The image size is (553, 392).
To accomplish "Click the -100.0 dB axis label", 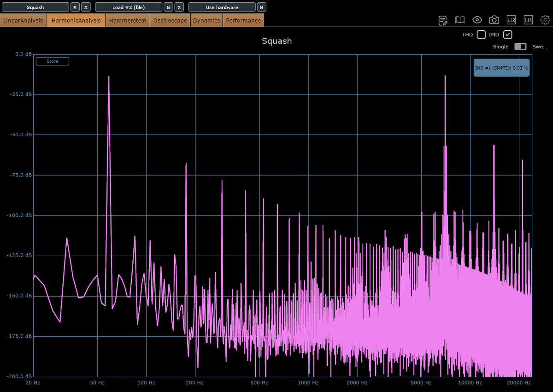I will [19, 215].
